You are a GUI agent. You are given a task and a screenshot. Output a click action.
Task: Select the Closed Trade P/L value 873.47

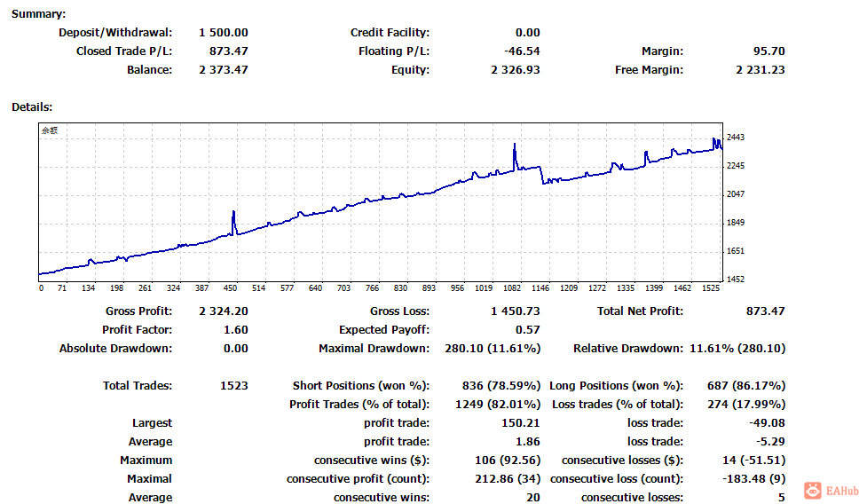click(x=228, y=51)
